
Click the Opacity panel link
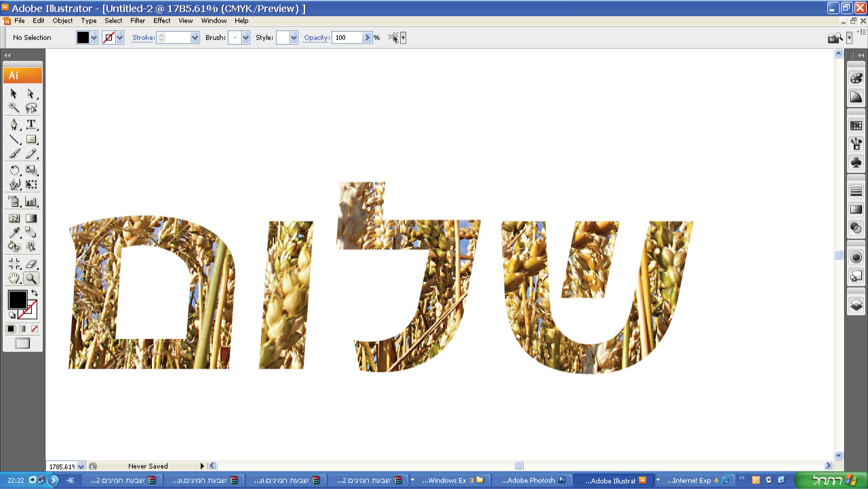pos(316,38)
